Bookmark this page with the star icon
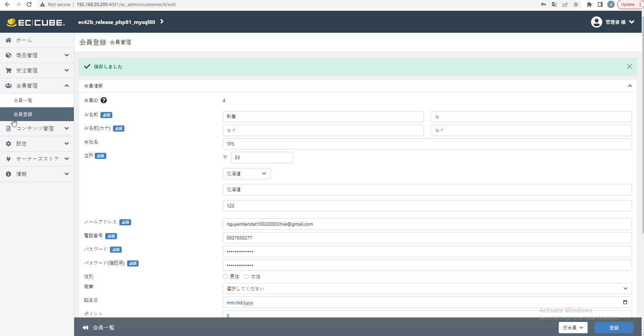Screen dimensions: 644x336 point(576,4)
